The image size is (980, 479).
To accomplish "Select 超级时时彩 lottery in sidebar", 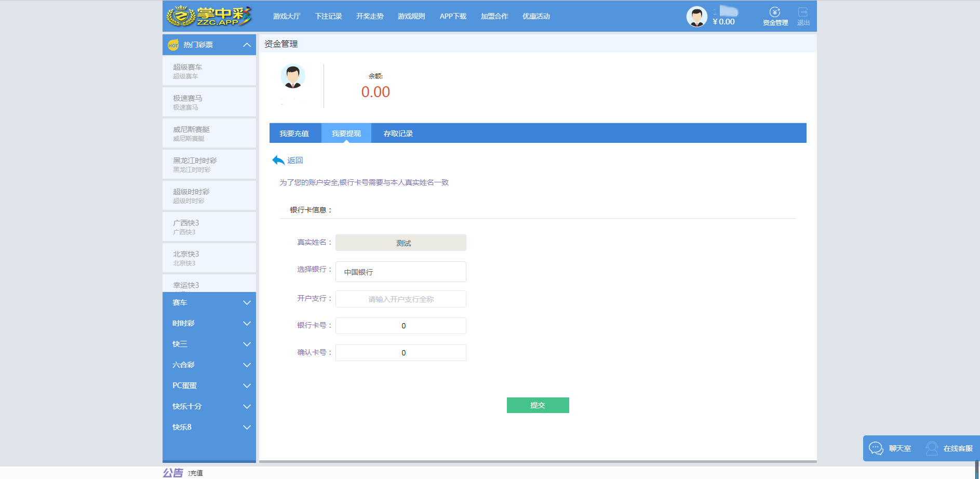I will pos(209,196).
